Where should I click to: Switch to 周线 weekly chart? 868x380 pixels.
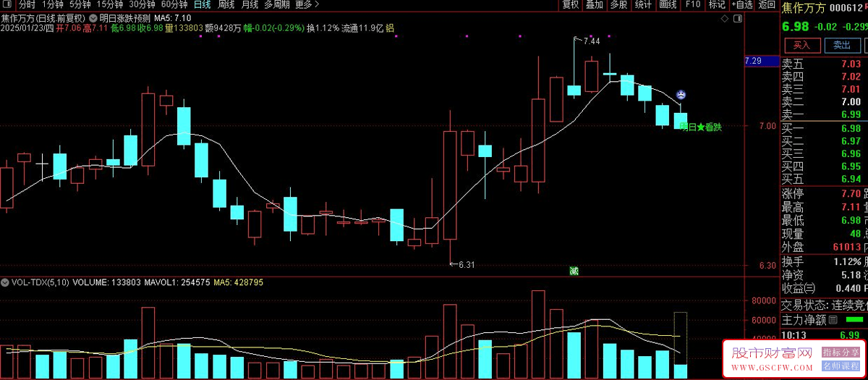pos(226,4)
